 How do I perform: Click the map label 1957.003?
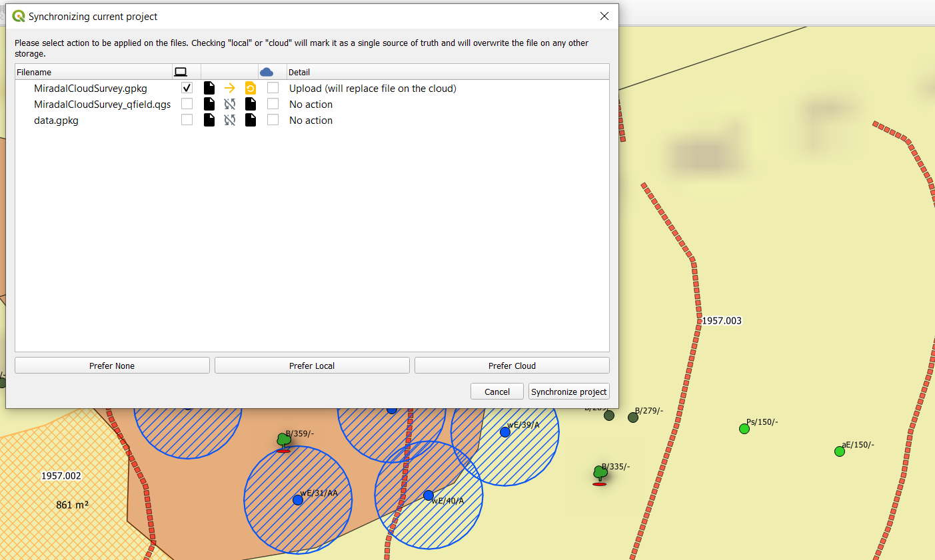click(722, 321)
